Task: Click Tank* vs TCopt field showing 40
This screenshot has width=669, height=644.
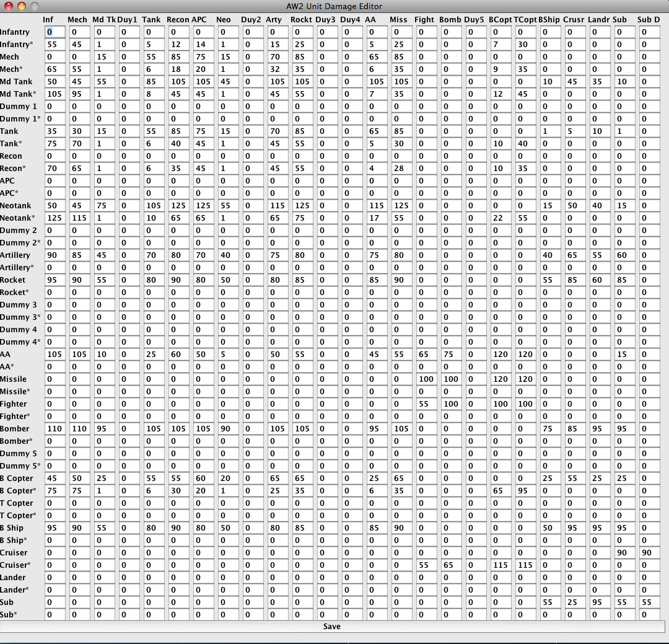Action: [x=525, y=144]
